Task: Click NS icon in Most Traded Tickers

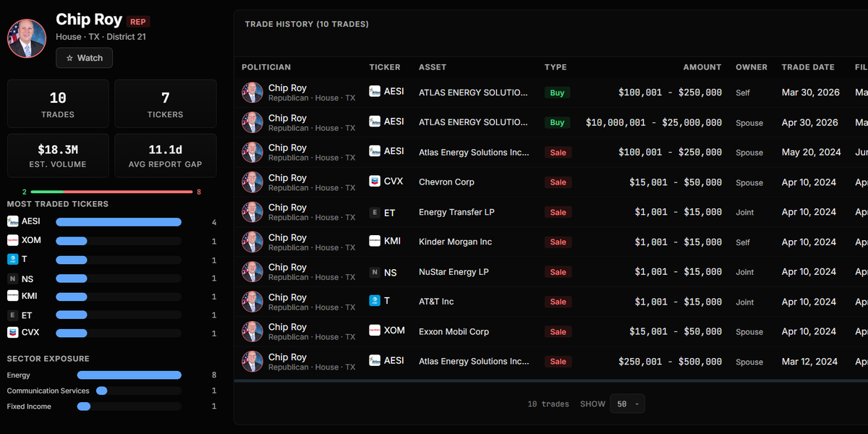Action: point(12,278)
